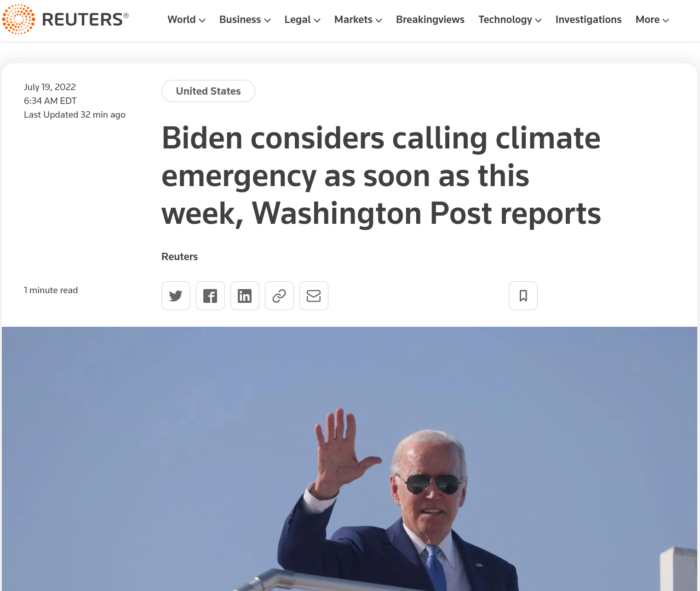Image resolution: width=700 pixels, height=591 pixels.
Task: Expand the Legal navigation dropdown
Action: coord(302,20)
